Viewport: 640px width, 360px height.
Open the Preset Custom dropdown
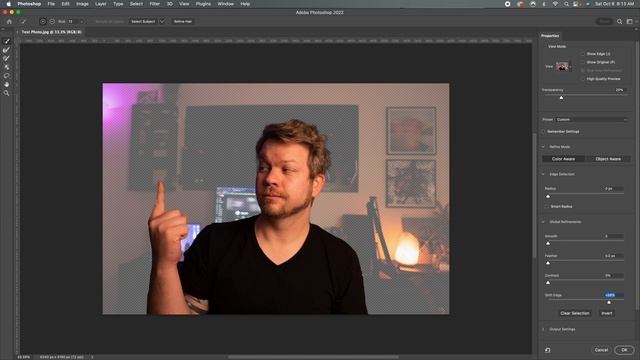coord(592,120)
